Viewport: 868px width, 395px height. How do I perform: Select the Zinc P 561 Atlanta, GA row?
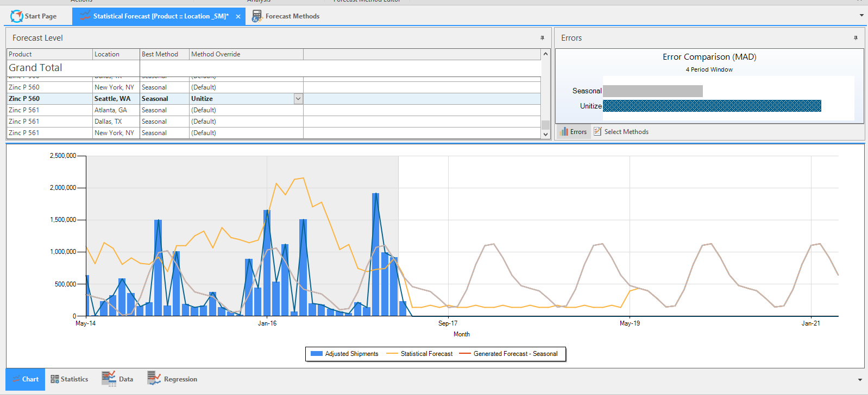274,110
